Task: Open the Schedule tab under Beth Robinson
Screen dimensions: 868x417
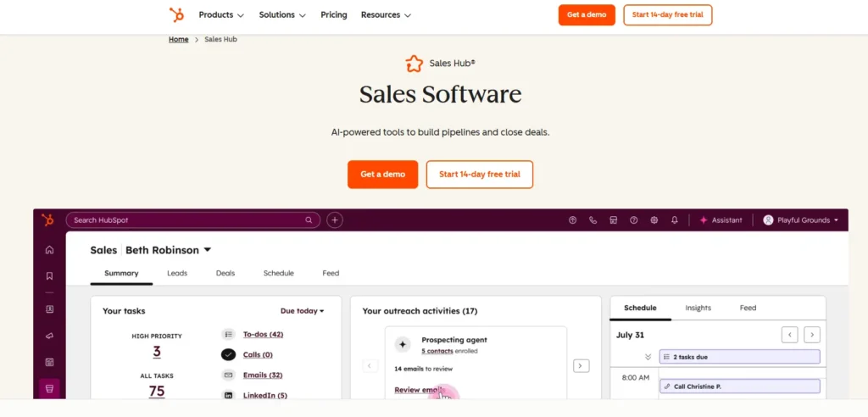Action: pos(278,273)
